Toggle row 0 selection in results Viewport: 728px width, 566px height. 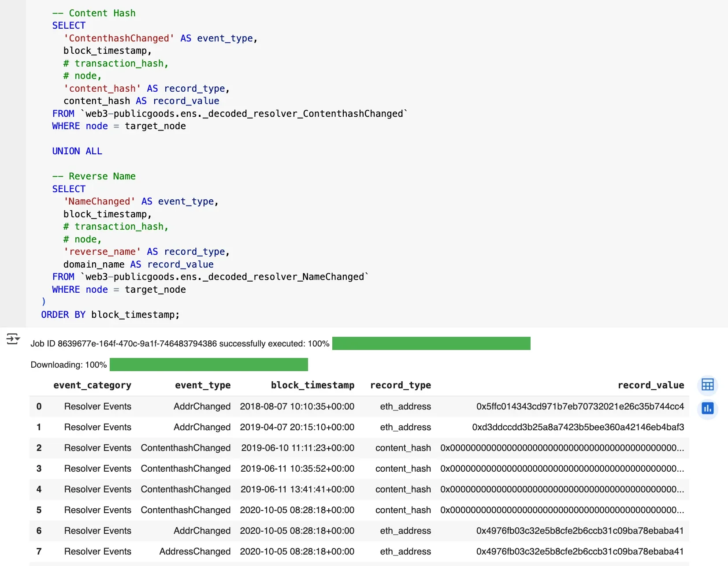tap(39, 406)
